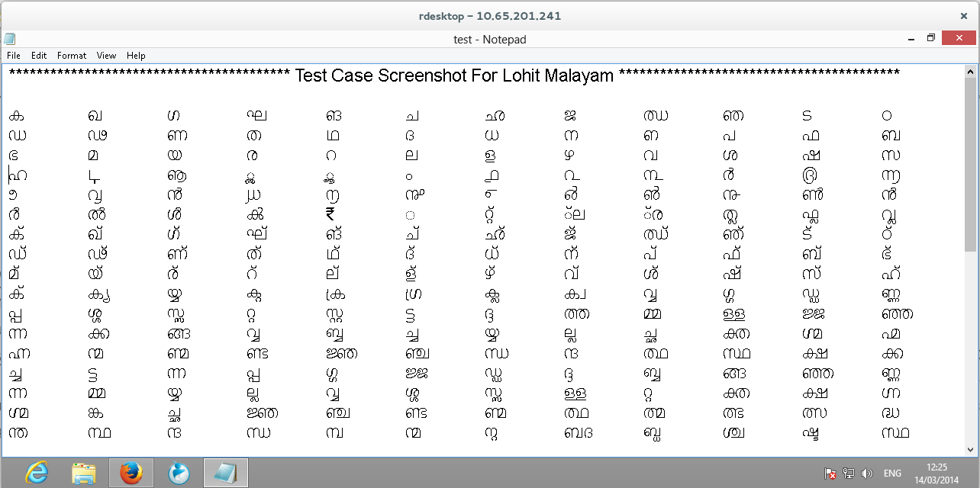Image resolution: width=980 pixels, height=488 pixels.
Task: Click the text "Test Case Screenshot For Lohit Malayam"
Action: point(454,75)
